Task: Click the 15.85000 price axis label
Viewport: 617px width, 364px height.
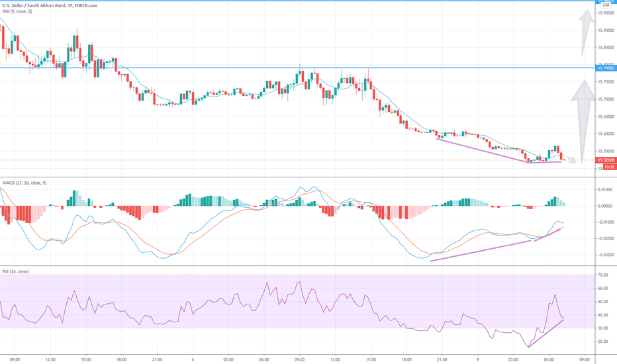Action: pyautogui.click(x=606, y=48)
